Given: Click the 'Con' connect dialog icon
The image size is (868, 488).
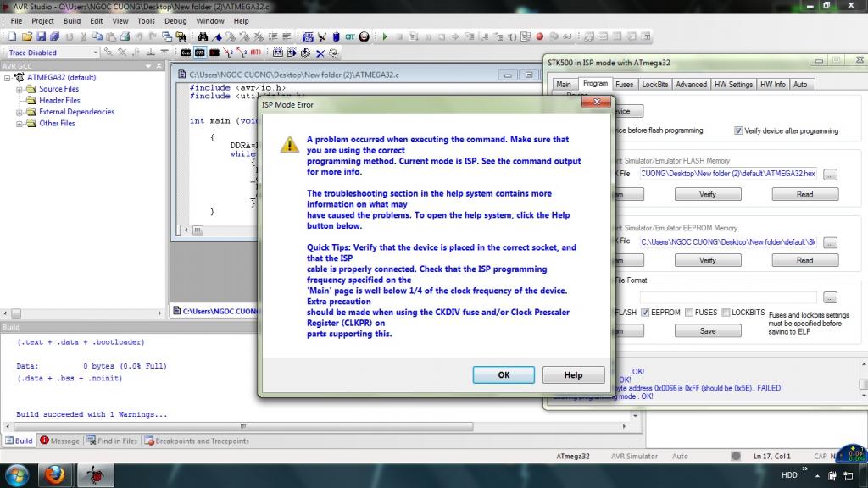Looking at the screenshot, I should click(186, 53).
